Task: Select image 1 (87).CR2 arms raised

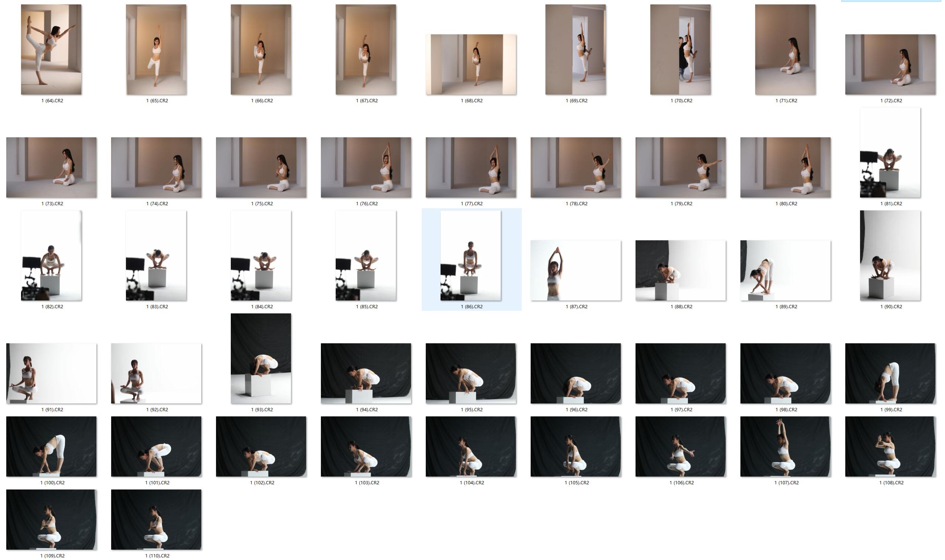Action: (575, 270)
